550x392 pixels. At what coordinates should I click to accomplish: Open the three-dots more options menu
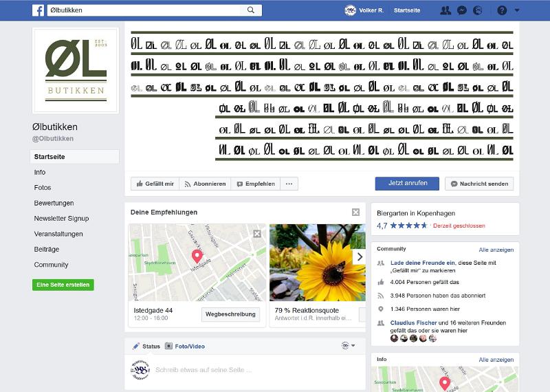289,184
